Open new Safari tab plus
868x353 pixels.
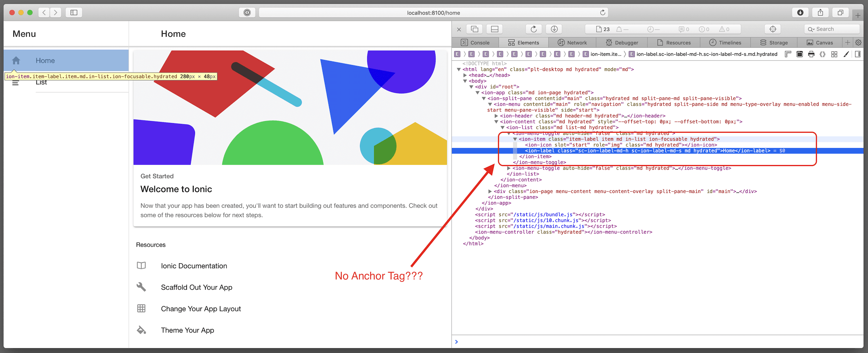pos(858,15)
